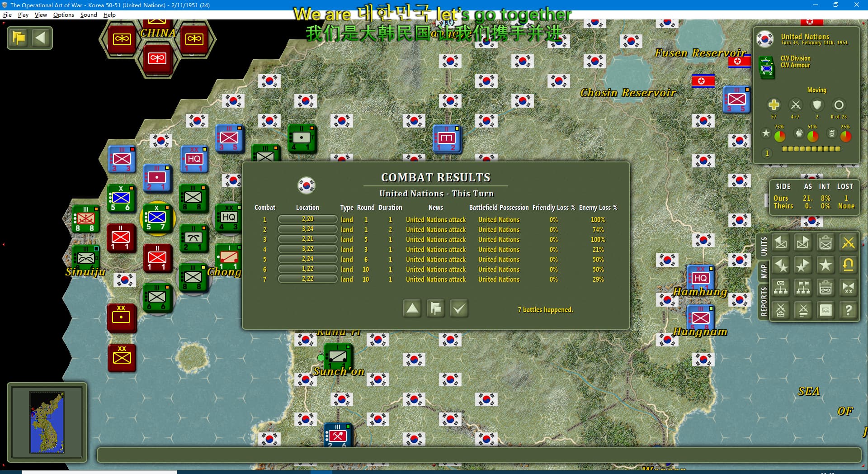Click the fist readiness icon in unit panel
The height and width of the screenshot is (474, 868).
point(799,133)
